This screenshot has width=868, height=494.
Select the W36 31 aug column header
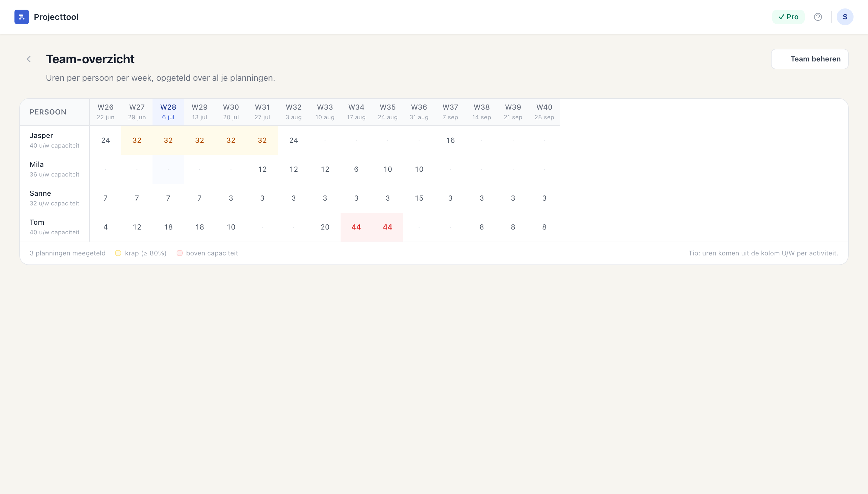tap(419, 112)
